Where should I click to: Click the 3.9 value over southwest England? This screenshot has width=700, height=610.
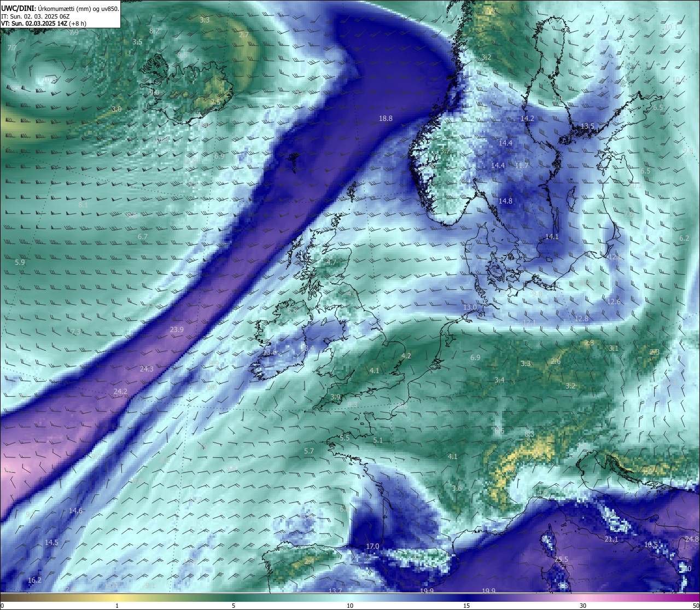(335, 397)
